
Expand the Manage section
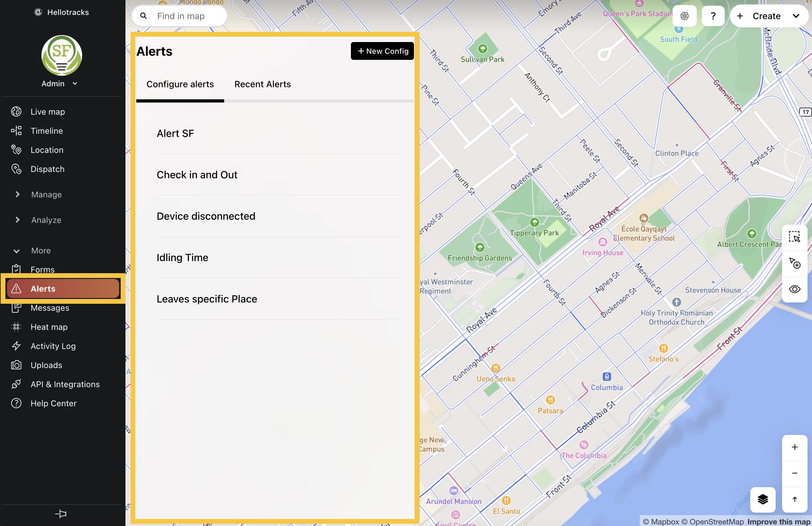coord(47,195)
